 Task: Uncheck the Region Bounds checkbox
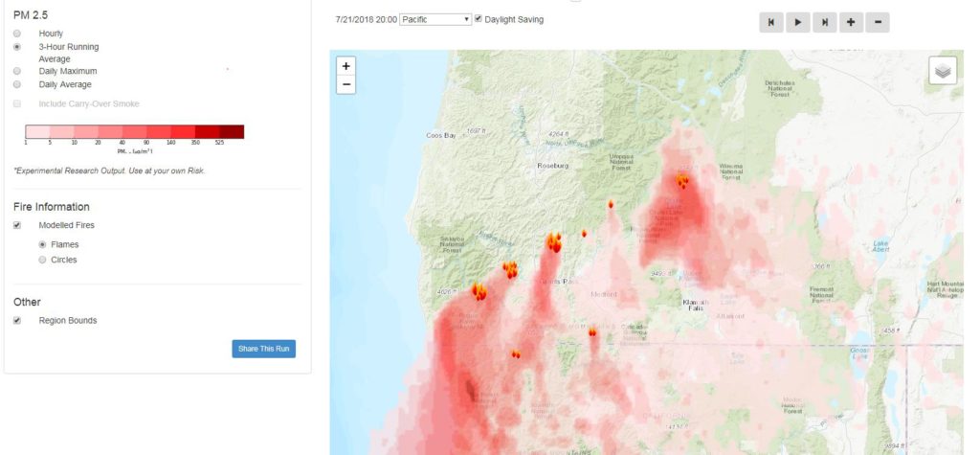[x=17, y=321]
